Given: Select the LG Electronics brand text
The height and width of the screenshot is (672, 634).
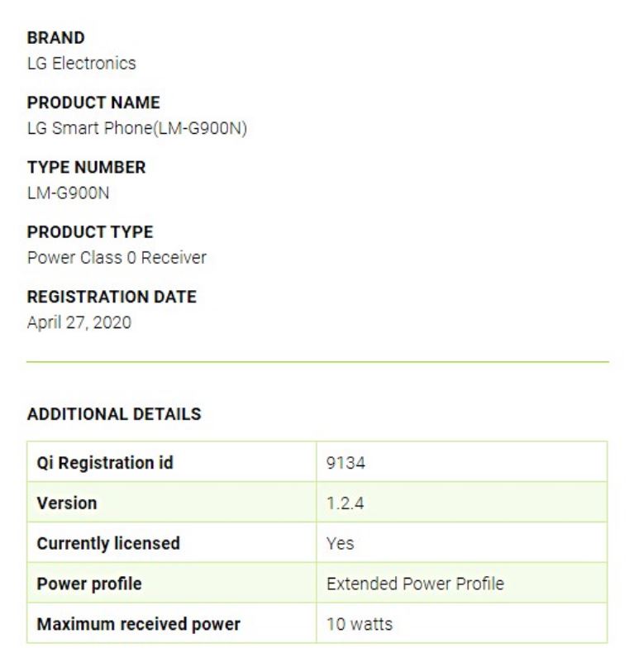Looking at the screenshot, I should (x=82, y=64).
